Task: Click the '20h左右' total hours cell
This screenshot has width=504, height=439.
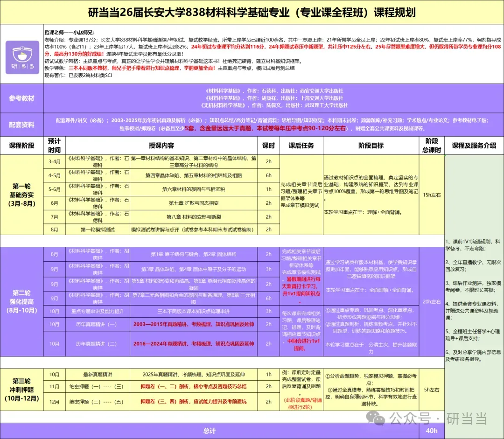Action: [x=432, y=301]
